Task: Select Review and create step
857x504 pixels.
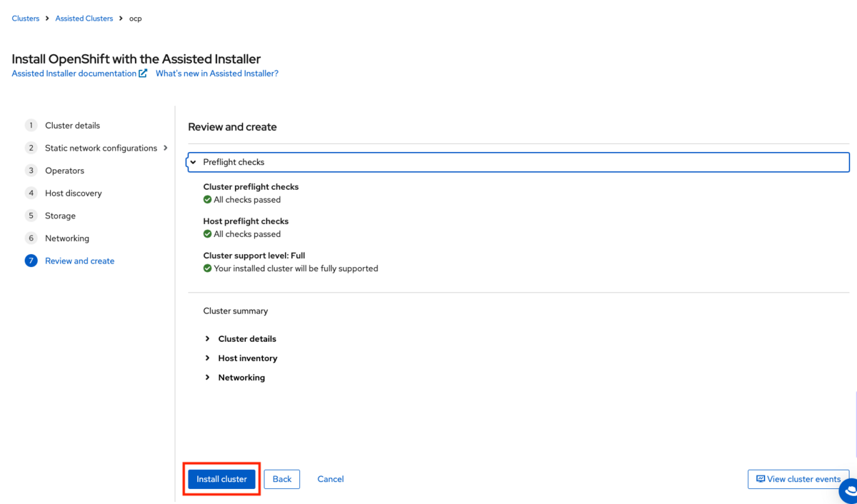Action: (79, 261)
